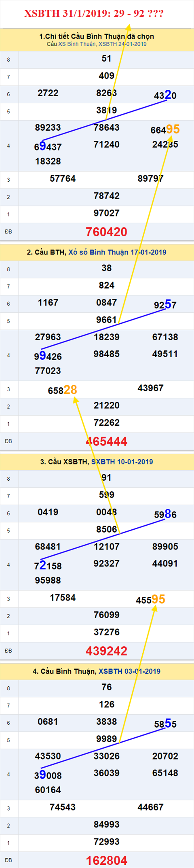This screenshot has height=868, width=194.
Task: Click the number 18328
Action: [x=48, y=161]
